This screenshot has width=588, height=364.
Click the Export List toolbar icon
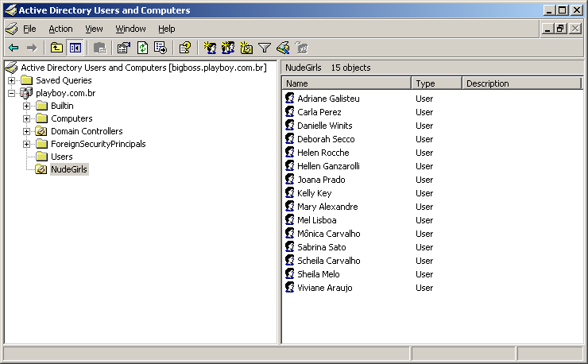161,48
